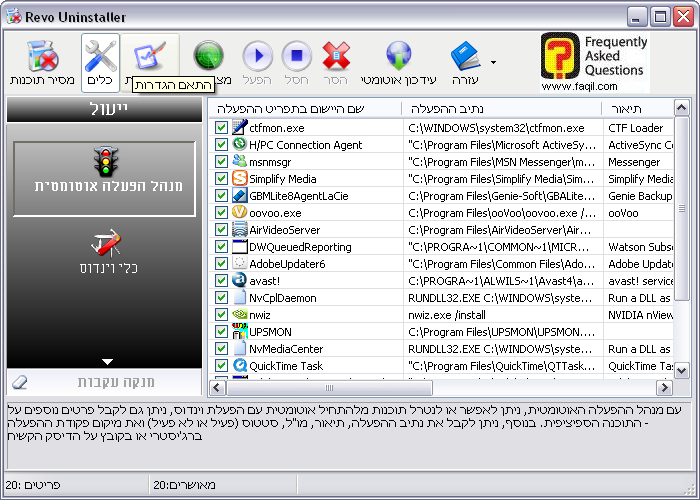Click the Revo Uninstaller title bar icon
This screenshot has height=500, width=700.
(x=14, y=17)
